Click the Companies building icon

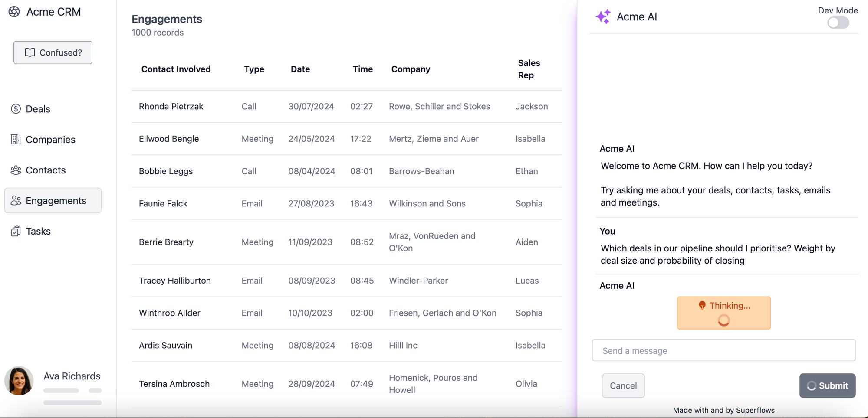16,140
